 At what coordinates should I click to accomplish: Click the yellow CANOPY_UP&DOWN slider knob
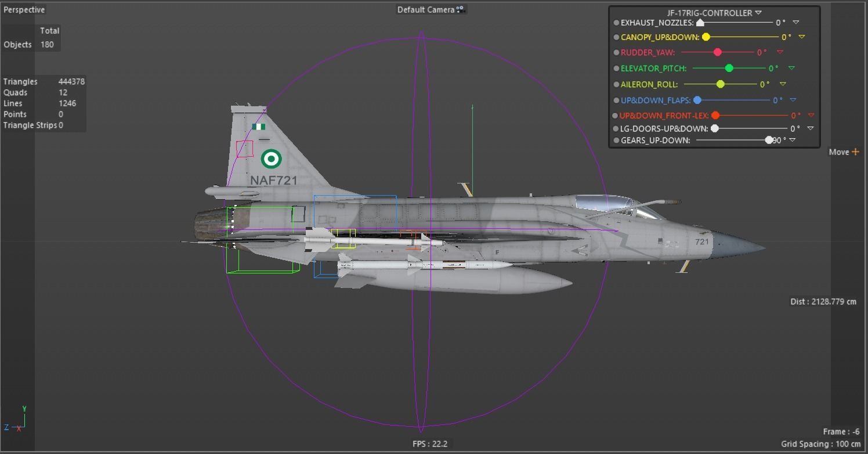pos(706,37)
